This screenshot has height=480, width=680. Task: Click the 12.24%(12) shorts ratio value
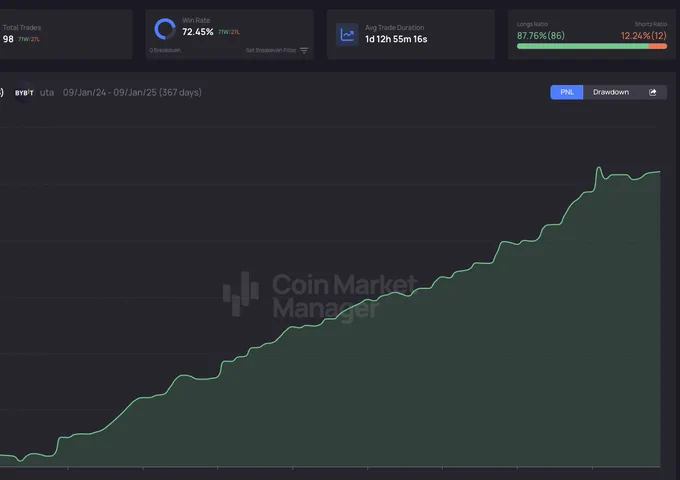coord(644,36)
